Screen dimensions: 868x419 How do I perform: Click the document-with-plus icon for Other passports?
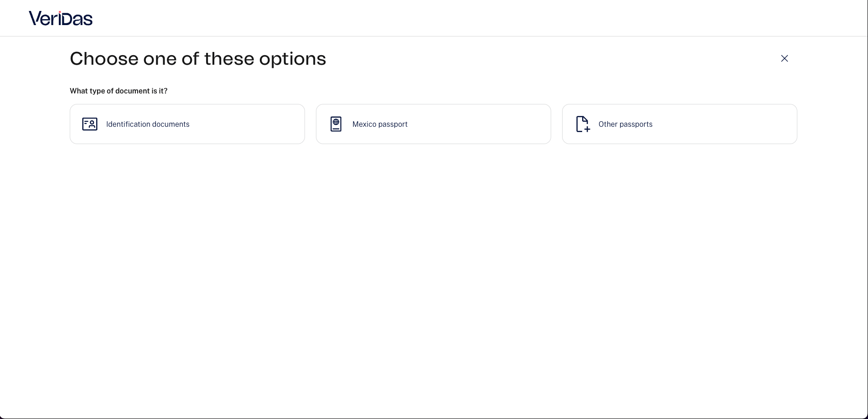tap(583, 124)
